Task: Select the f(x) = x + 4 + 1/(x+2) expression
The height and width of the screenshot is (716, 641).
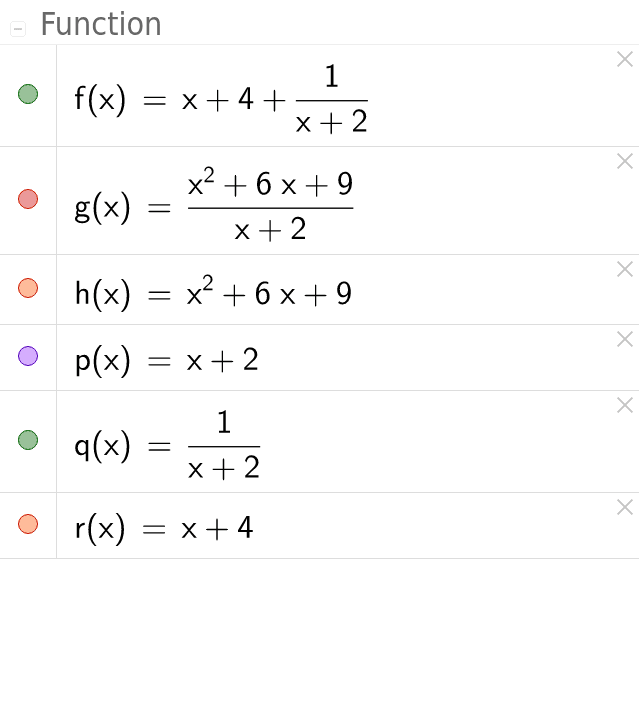Action: (221, 99)
